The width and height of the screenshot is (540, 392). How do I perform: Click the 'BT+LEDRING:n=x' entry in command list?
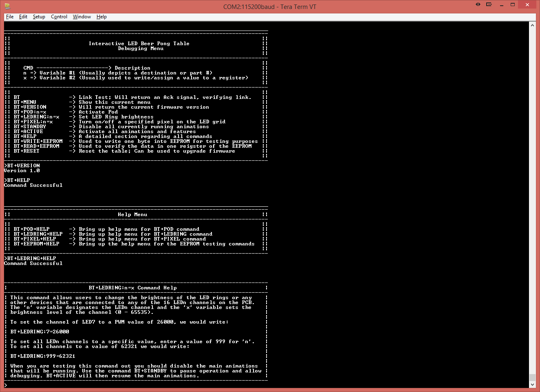coord(36,117)
